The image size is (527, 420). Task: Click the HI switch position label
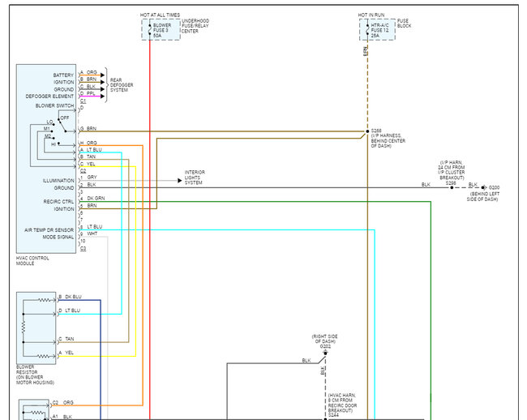pos(54,144)
